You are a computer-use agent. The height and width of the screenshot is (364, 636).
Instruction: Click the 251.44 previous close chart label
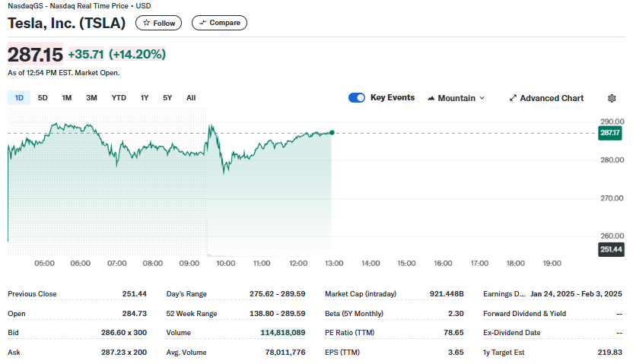[611, 249]
